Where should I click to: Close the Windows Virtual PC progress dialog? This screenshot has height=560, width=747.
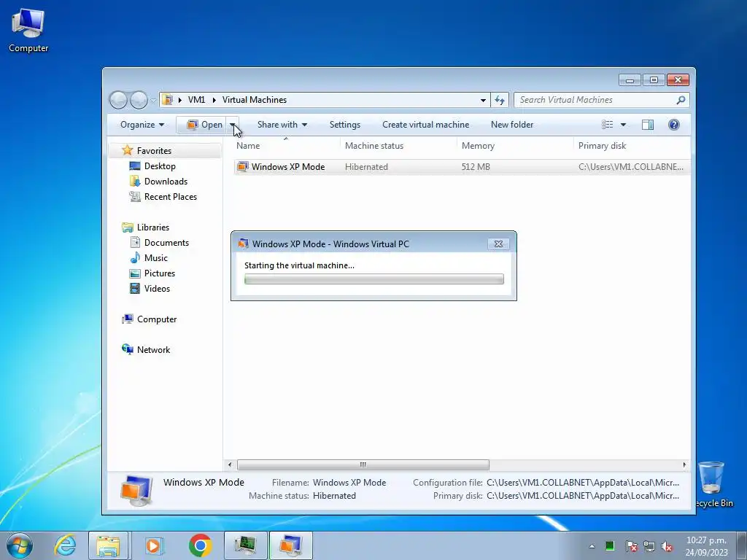498,244
